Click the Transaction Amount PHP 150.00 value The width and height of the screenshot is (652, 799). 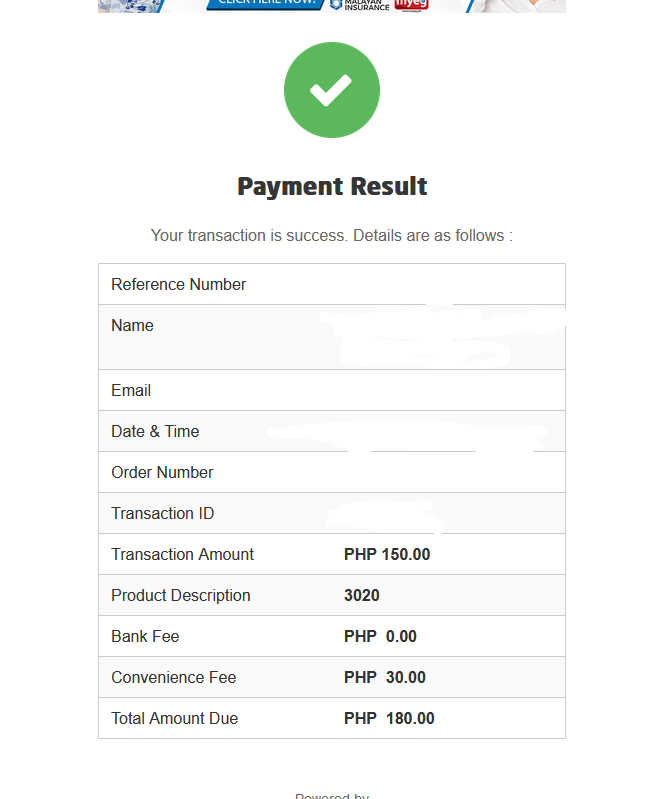point(387,555)
